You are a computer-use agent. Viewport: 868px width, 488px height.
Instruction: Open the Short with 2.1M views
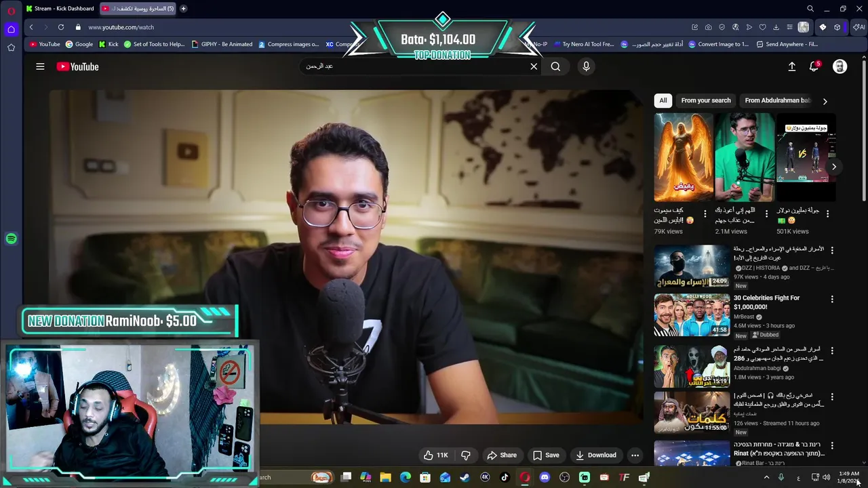[745, 157]
